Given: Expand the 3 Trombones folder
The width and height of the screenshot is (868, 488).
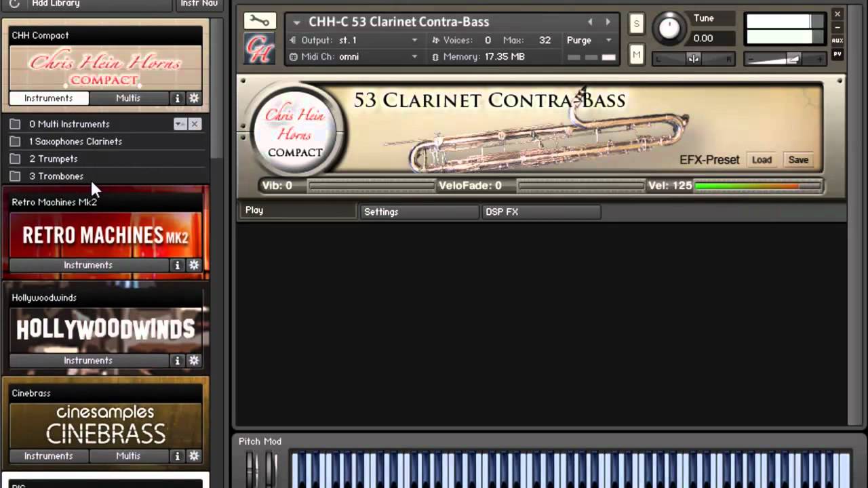Looking at the screenshot, I should 56,176.
